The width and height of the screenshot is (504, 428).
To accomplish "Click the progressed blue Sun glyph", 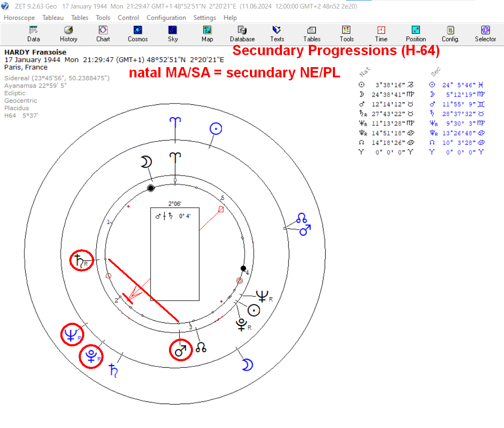I will tap(216, 129).
